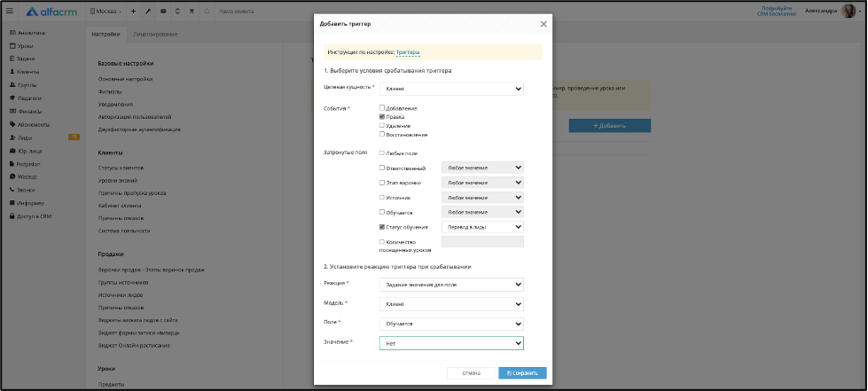The height and width of the screenshot is (391, 868).
Task: Expand the Целевая сущность dropdown
Action: pyautogui.click(x=451, y=88)
